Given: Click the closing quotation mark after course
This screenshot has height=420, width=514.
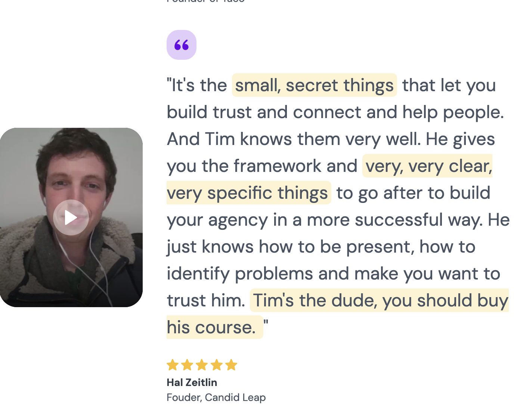Looking at the screenshot, I should tap(266, 321).
